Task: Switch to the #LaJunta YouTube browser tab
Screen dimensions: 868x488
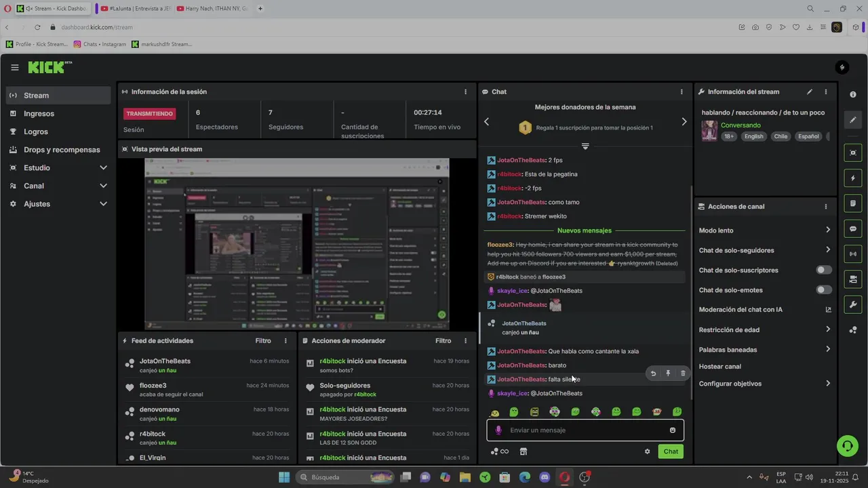Action: pos(135,9)
